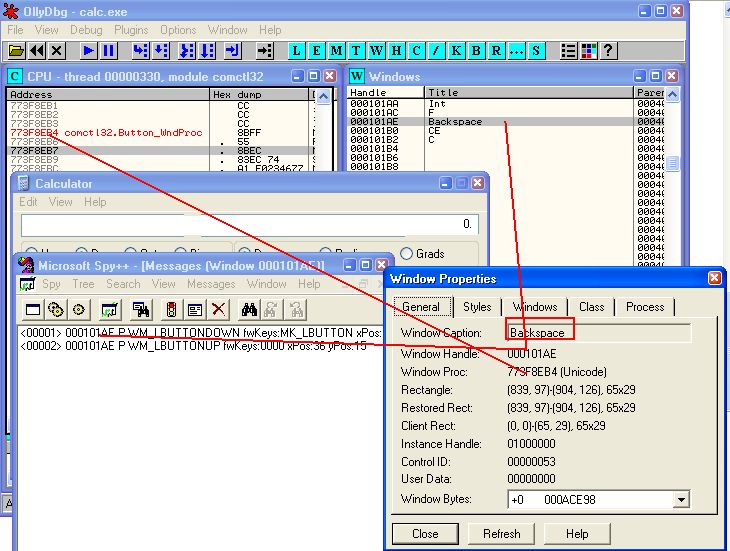
Task: Clear Spy++ message log with red X
Action: 218,309
